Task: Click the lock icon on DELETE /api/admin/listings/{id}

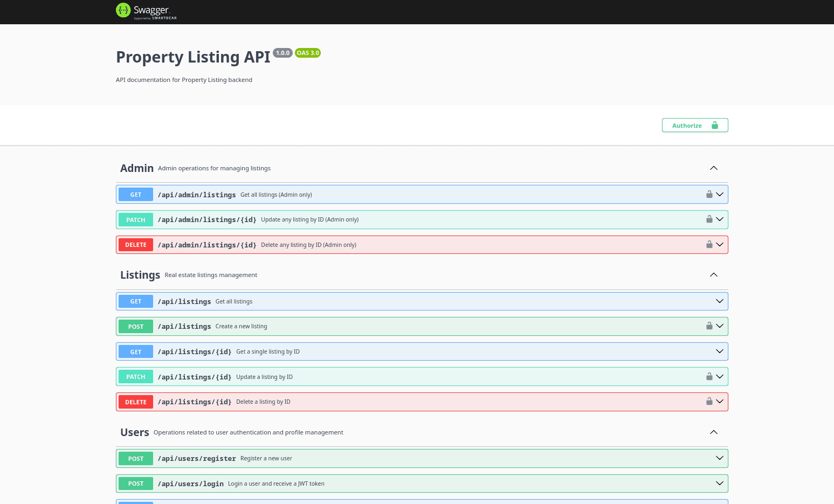Action: (x=709, y=244)
